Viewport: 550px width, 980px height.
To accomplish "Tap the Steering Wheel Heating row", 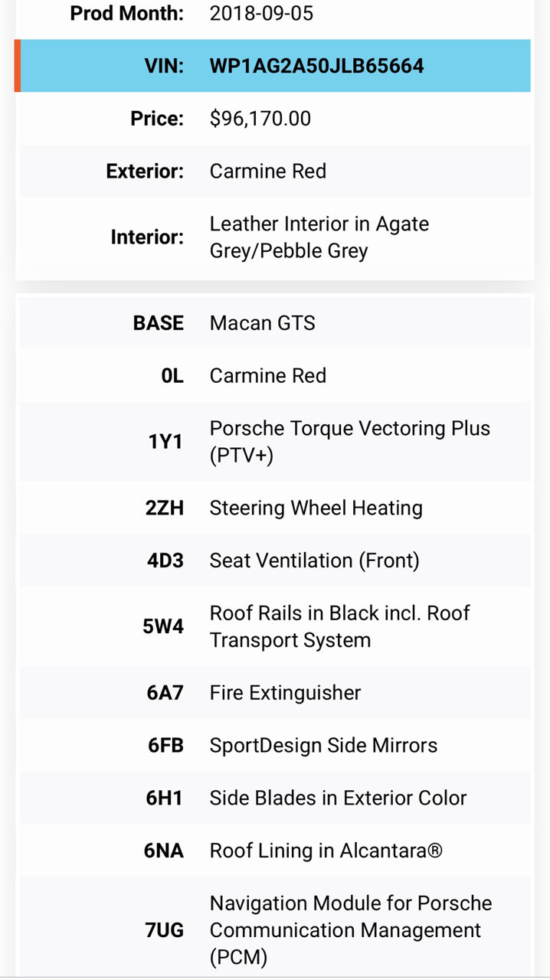I will (x=275, y=508).
